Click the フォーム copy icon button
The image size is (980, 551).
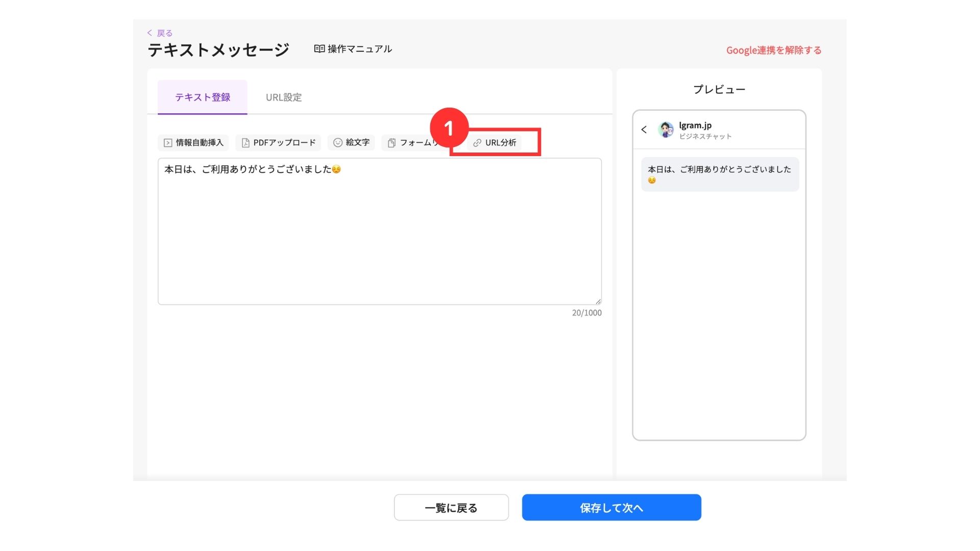[391, 143]
